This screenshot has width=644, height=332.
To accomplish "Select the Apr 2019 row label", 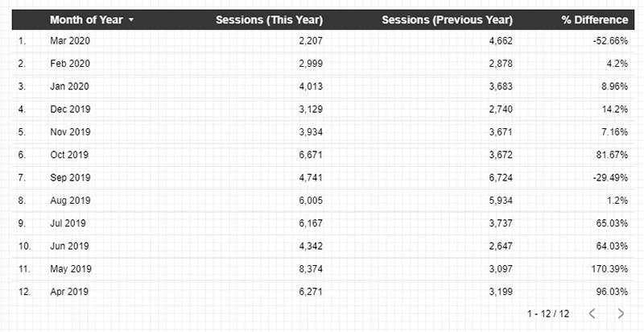I will (69, 292).
